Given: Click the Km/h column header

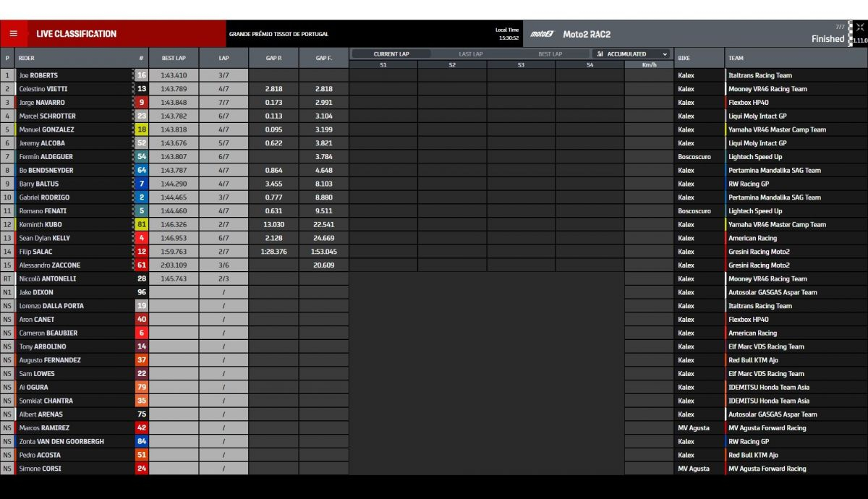Looking at the screenshot, I should click(x=649, y=64).
